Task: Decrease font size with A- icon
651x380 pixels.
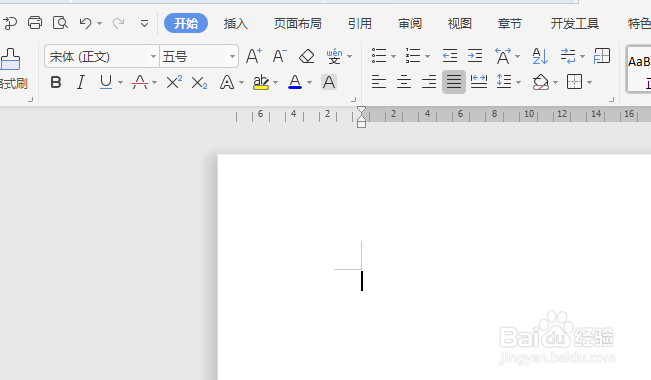Action: 280,56
